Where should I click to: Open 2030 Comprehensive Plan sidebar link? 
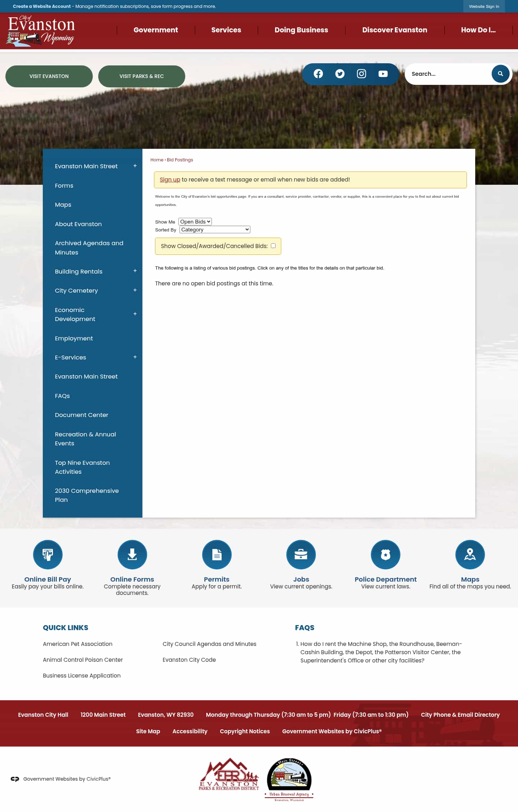[x=87, y=495]
